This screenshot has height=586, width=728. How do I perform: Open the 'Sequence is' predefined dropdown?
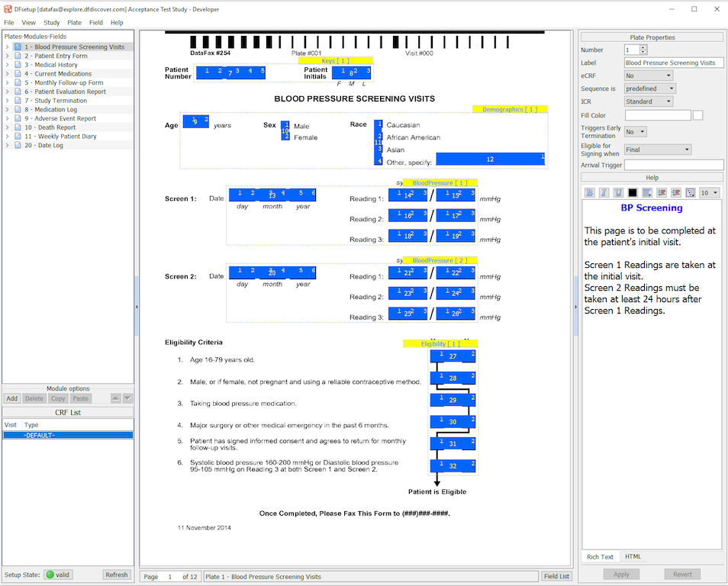[649, 89]
